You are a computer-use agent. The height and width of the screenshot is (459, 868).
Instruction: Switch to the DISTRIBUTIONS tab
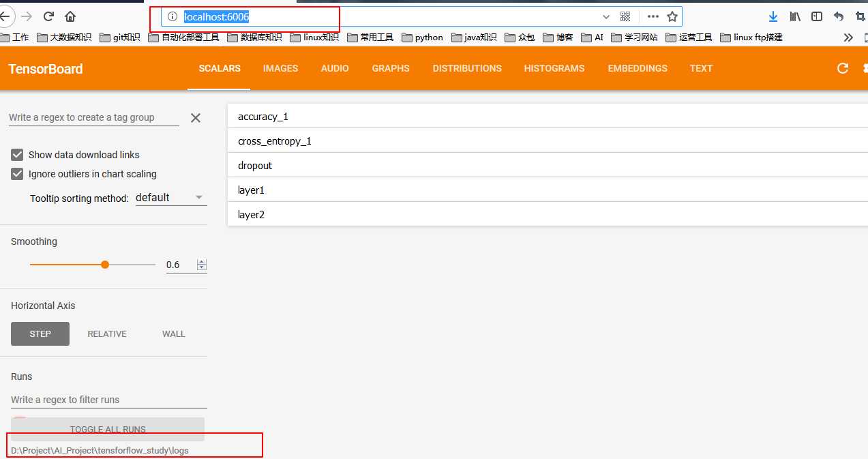[x=467, y=68]
